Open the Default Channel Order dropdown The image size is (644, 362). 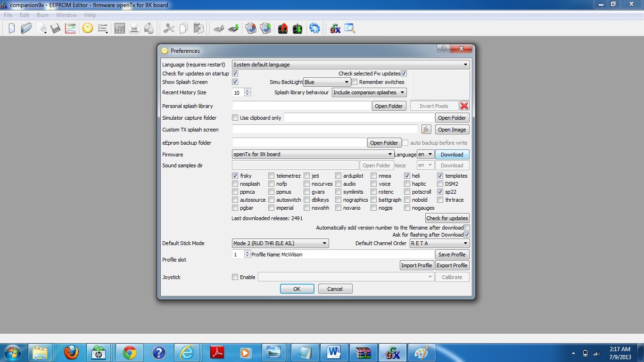tap(439, 243)
